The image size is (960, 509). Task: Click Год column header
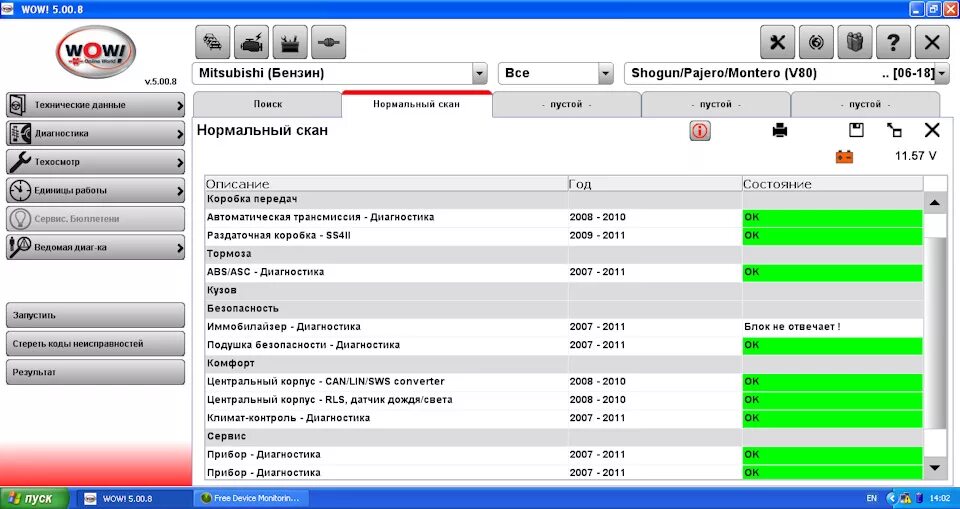(x=654, y=184)
